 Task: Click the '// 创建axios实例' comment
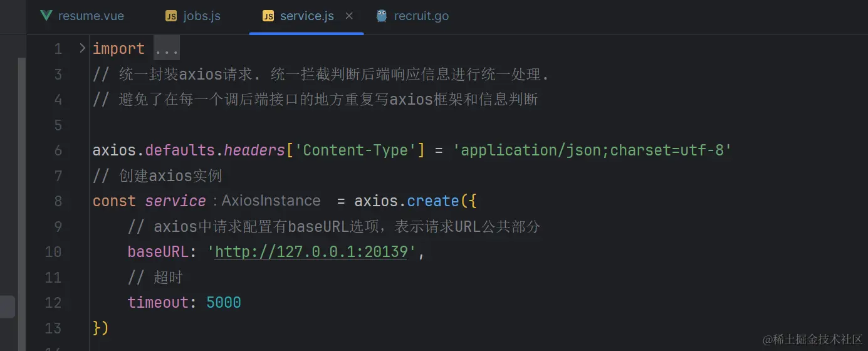[157, 176]
